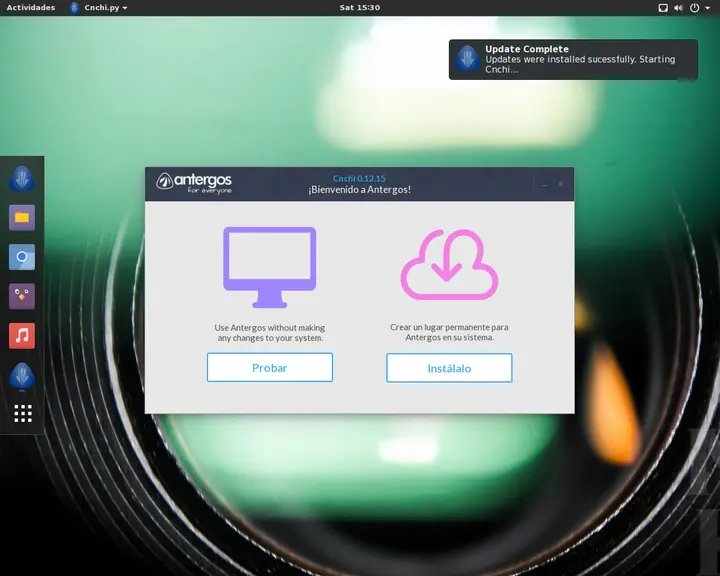The width and height of the screenshot is (720, 576).
Task: Launch the top Cnchi installer dock icon
Action: tap(22, 178)
